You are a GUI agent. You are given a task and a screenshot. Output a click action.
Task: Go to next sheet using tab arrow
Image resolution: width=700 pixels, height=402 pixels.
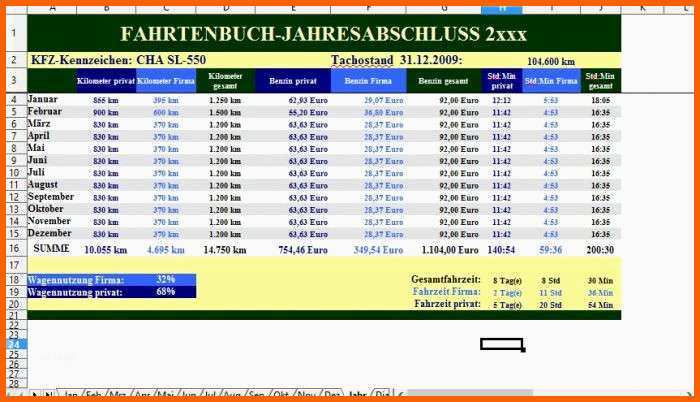35,394
